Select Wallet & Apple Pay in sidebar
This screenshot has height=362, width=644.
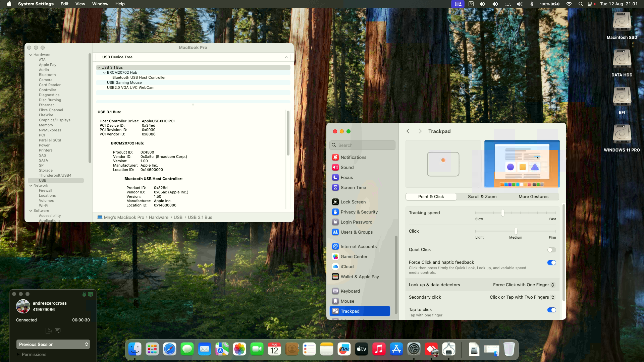pos(359,277)
